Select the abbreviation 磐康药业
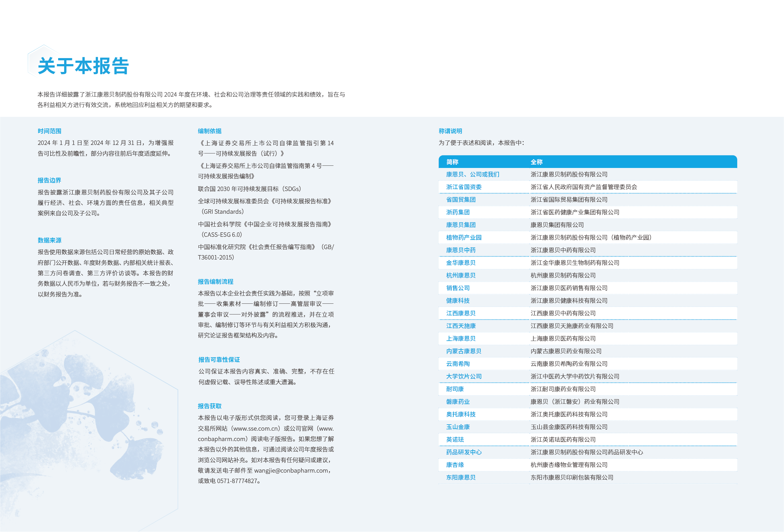Screen dimensions: 784x532 click(458, 402)
